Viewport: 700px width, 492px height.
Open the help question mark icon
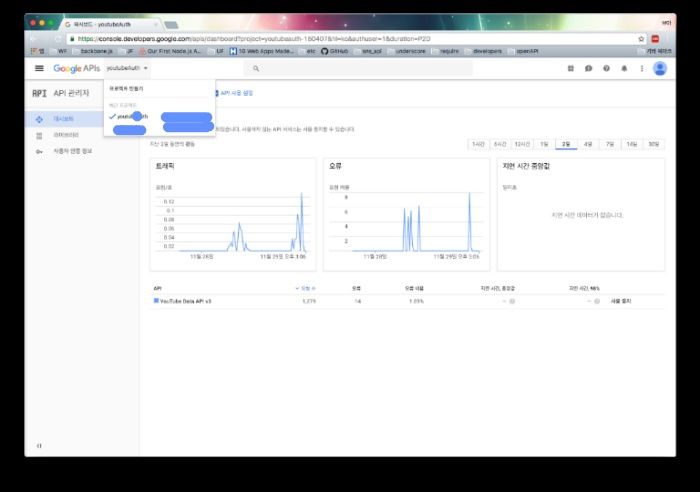[x=606, y=68]
